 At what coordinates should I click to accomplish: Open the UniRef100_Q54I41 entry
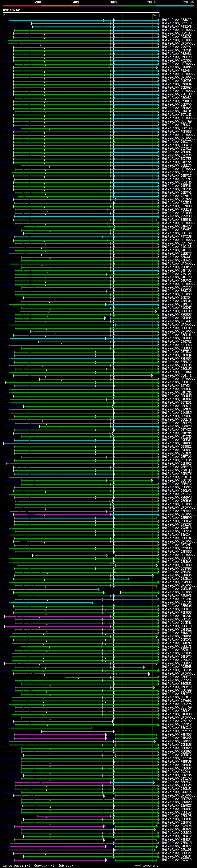click(177, 375)
